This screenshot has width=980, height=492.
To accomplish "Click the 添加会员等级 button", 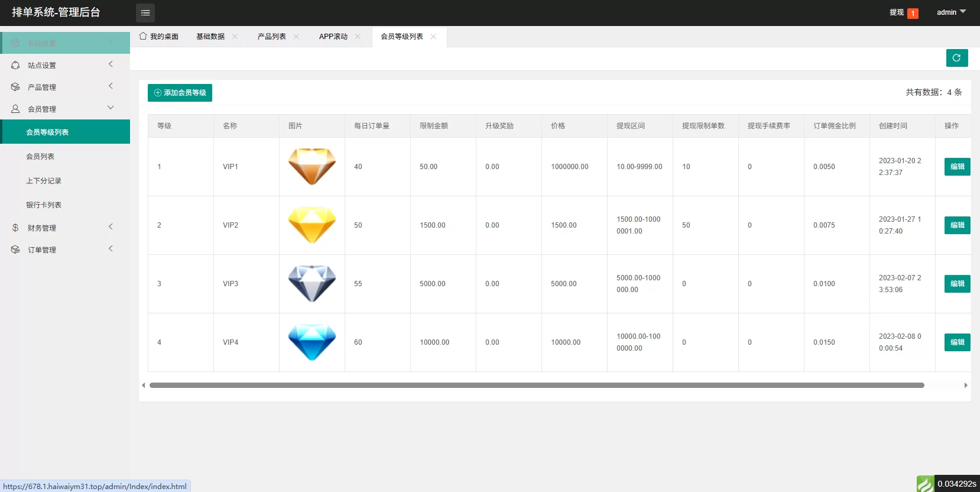I will pos(180,93).
